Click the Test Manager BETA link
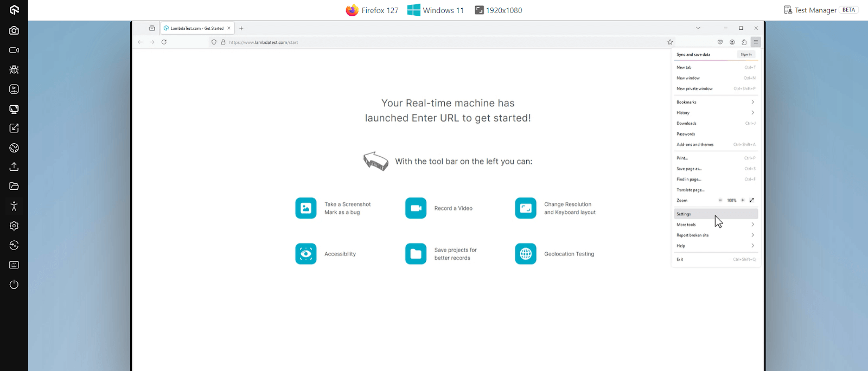868x371 pixels. click(821, 10)
